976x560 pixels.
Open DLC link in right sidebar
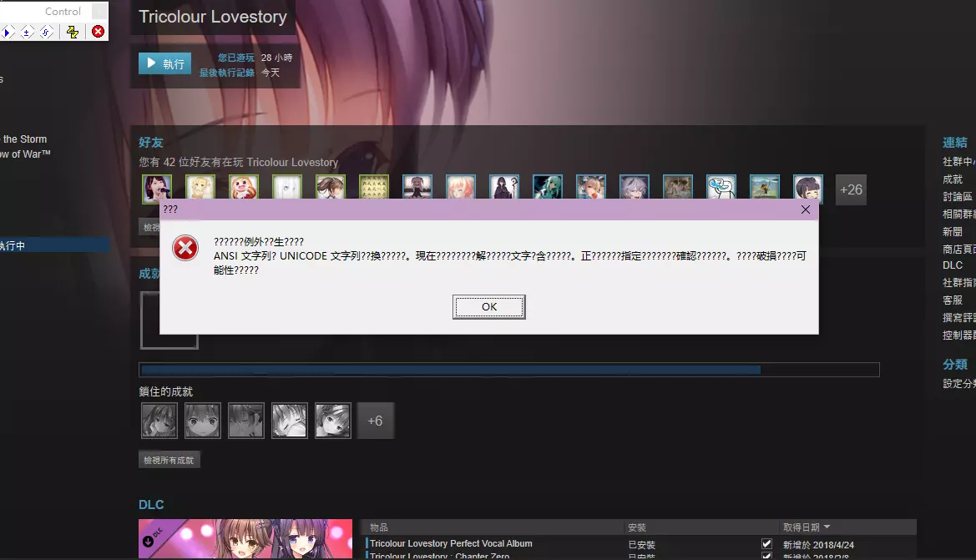[x=953, y=265]
